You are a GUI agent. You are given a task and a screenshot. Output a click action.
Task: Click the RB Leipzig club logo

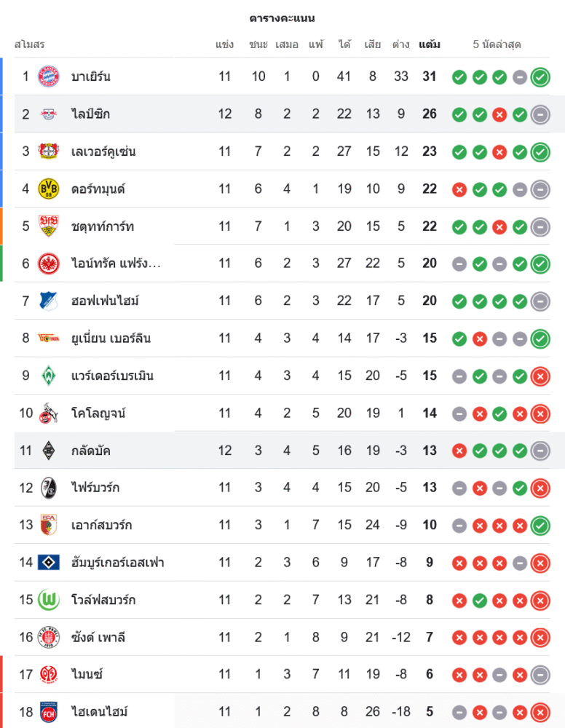tap(49, 114)
